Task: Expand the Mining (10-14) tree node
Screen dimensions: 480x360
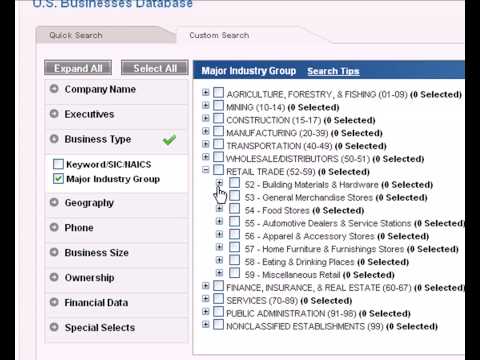Action: point(206,105)
